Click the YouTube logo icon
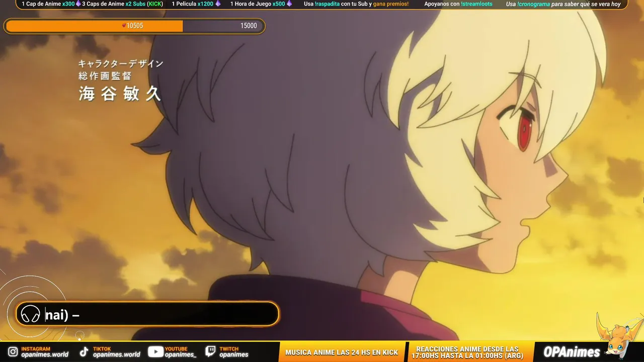The width and height of the screenshot is (644, 362). coord(155,352)
